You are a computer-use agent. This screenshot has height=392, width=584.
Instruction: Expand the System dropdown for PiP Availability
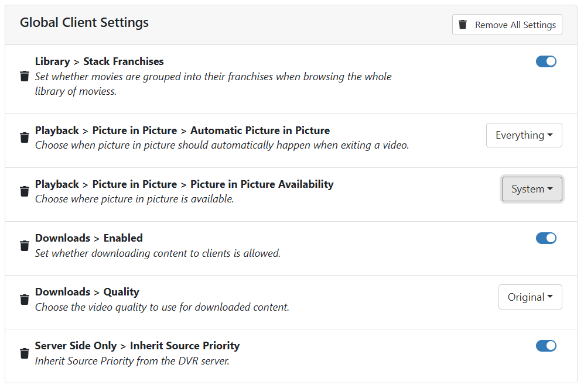point(532,189)
